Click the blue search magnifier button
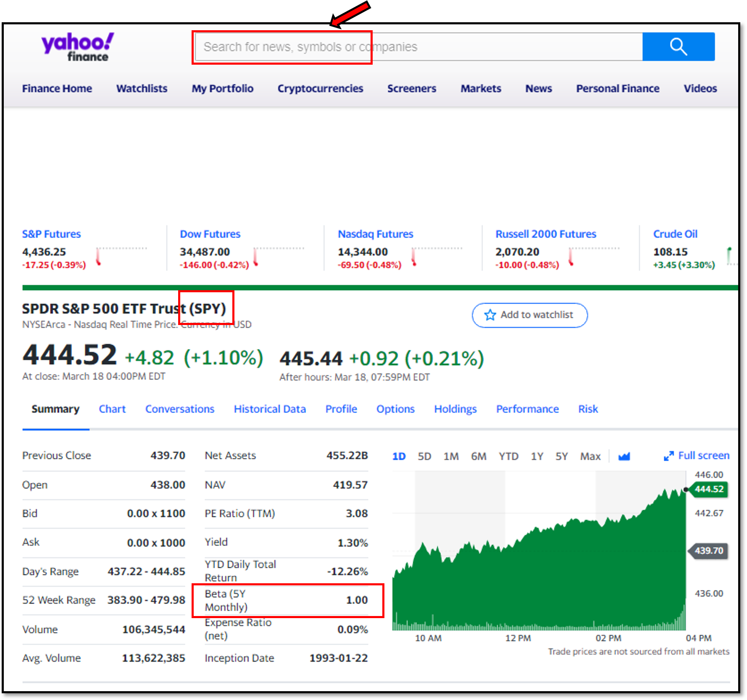 point(678,47)
